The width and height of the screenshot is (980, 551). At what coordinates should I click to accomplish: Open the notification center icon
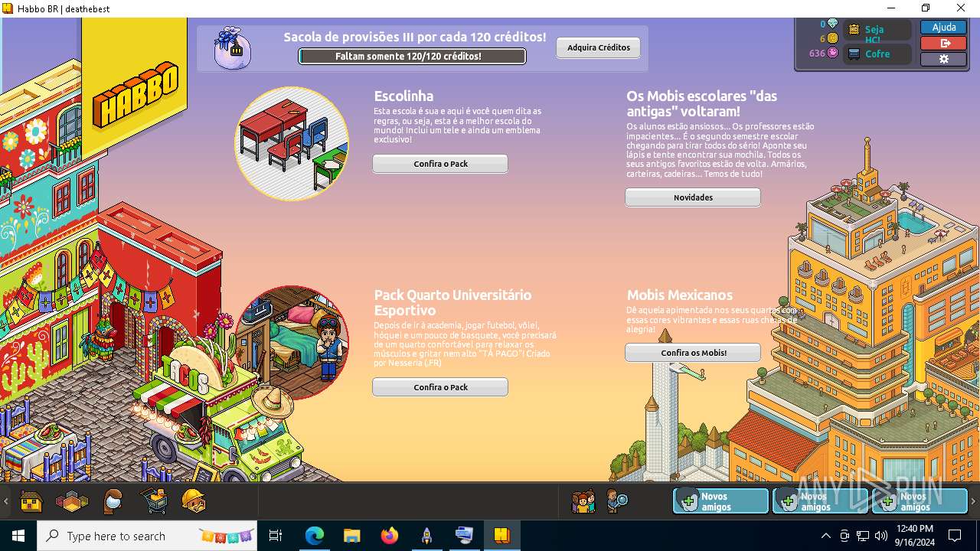pyautogui.click(x=955, y=536)
